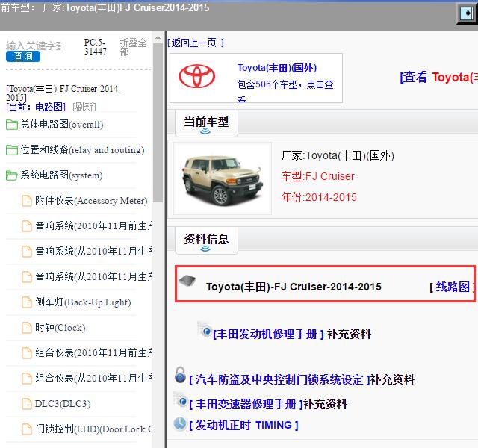478x448 pixels.
Task: Collapse the 系统电路图(system) folder icon
Action: tap(12, 175)
